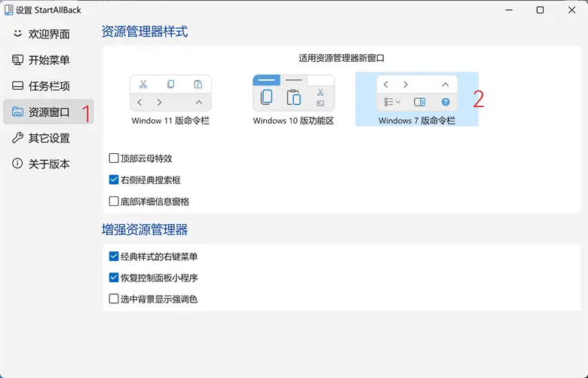Enable the 顶部云母特效 checkbox
The width and height of the screenshot is (588, 378).
(114, 158)
